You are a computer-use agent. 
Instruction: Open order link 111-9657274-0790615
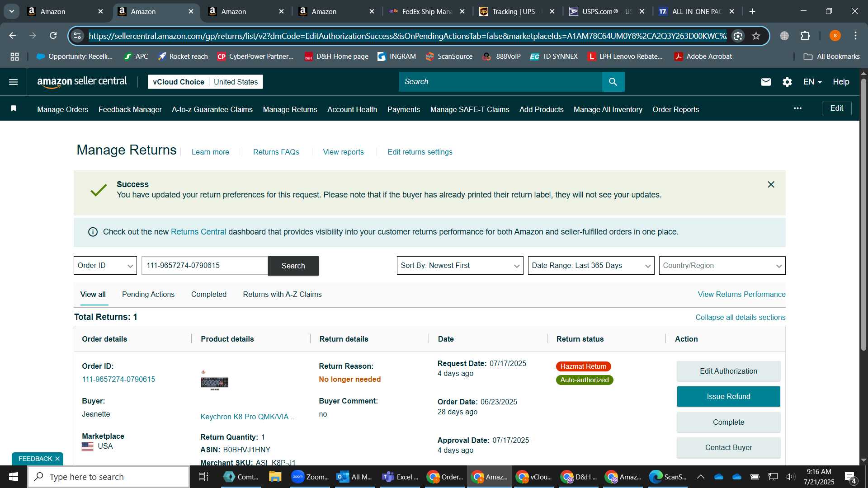pyautogui.click(x=118, y=379)
